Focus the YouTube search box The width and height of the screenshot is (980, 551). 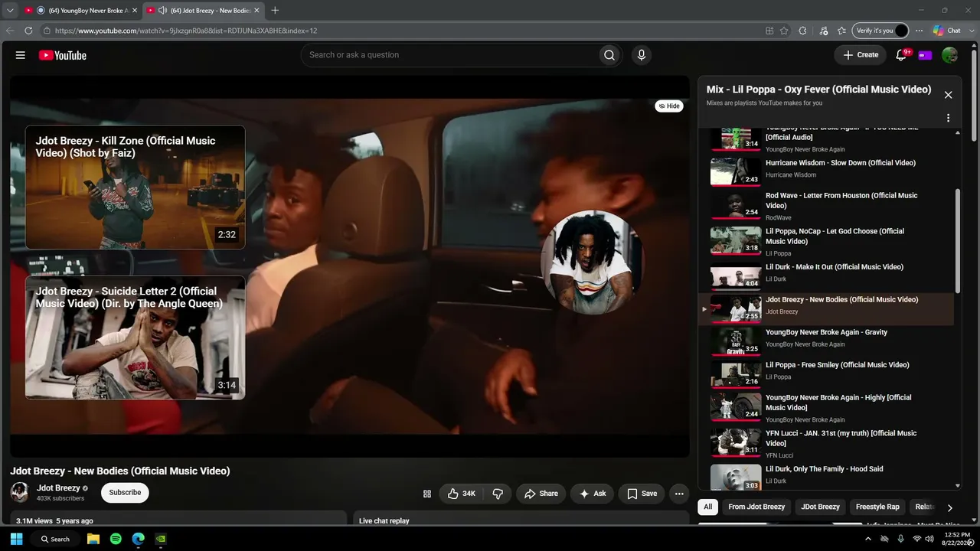(450, 55)
